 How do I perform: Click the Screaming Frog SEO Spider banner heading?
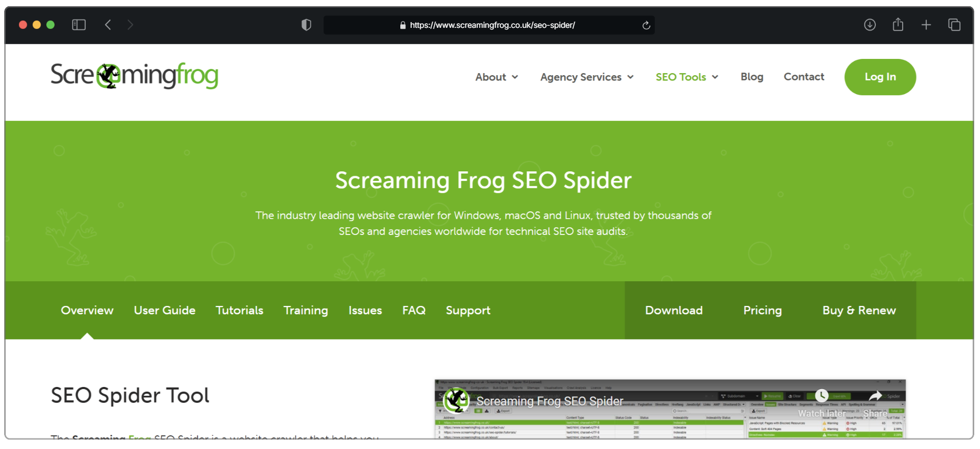pos(483,180)
